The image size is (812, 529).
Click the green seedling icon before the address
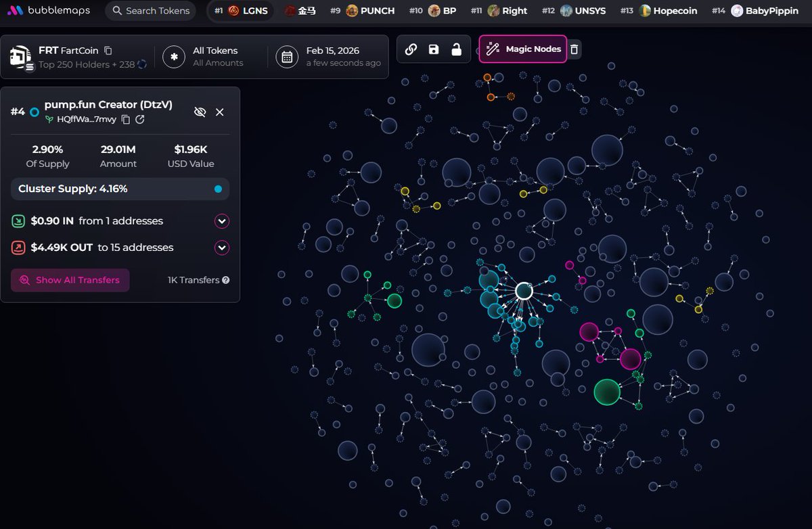pyautogui.click(x=49, y=119)
